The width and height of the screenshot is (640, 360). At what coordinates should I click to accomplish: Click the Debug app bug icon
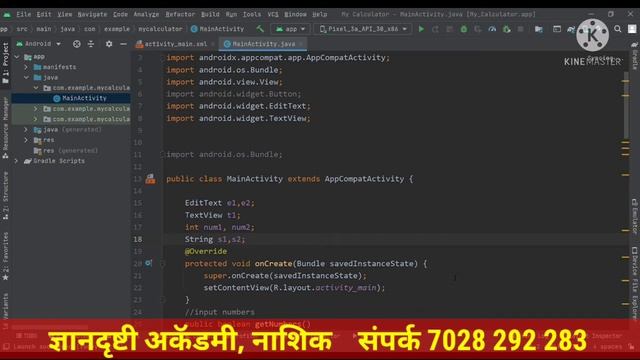[464, 29]
